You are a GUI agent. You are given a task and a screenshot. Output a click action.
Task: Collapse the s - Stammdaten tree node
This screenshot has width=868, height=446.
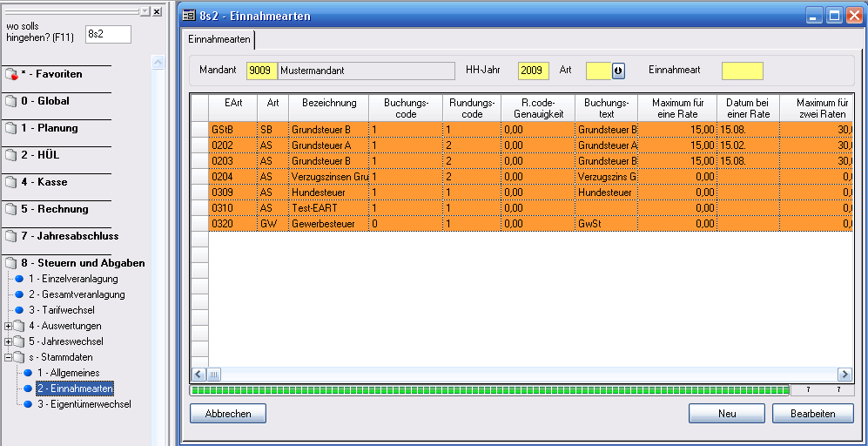(x=9, y=357)
